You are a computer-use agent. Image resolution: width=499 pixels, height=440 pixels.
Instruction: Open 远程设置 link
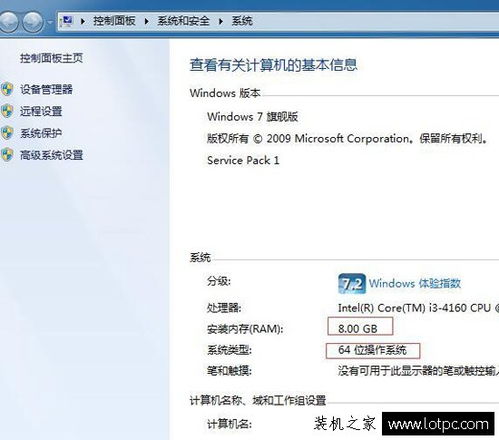pos(41,111)
